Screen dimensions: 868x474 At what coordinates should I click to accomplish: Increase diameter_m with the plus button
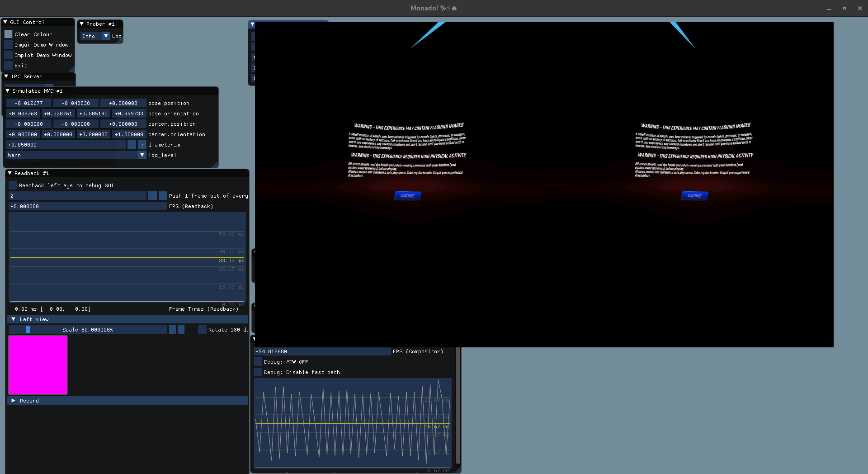pos(142,145)
